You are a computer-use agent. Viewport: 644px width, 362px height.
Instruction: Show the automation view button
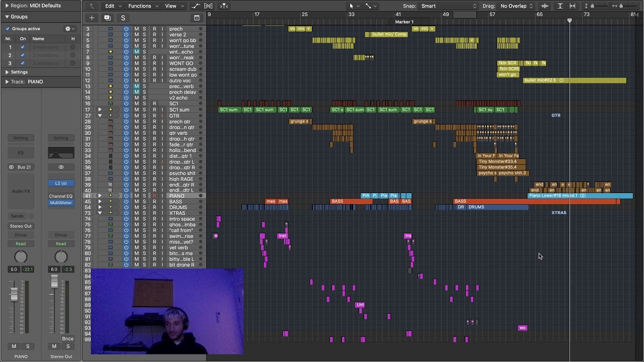pyautogui.click(x=196, y=6)
